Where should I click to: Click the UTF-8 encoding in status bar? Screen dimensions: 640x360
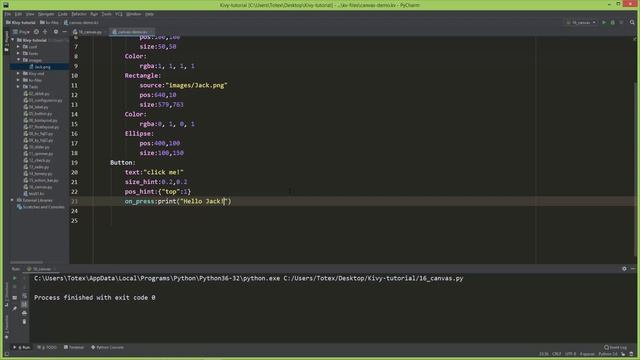tap(571, 354)
